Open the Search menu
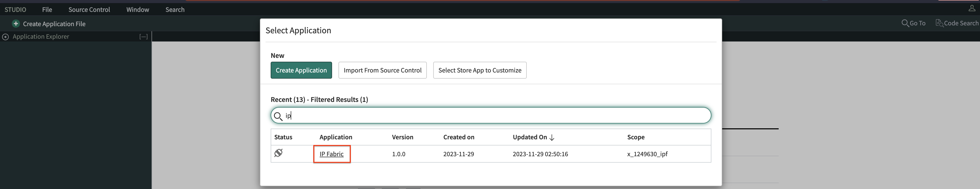Image resolution: width=980 pixels, height=189 pixels. tap(175, 9)
